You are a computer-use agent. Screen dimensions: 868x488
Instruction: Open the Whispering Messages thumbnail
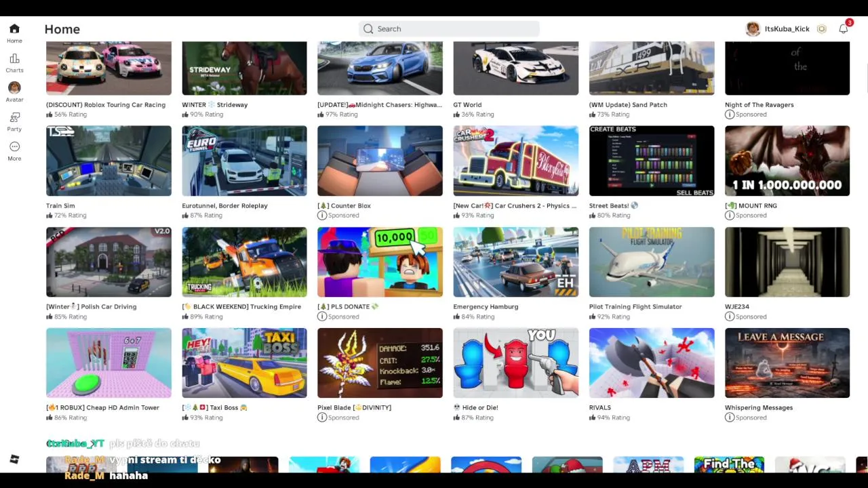[x=787, y=363]
